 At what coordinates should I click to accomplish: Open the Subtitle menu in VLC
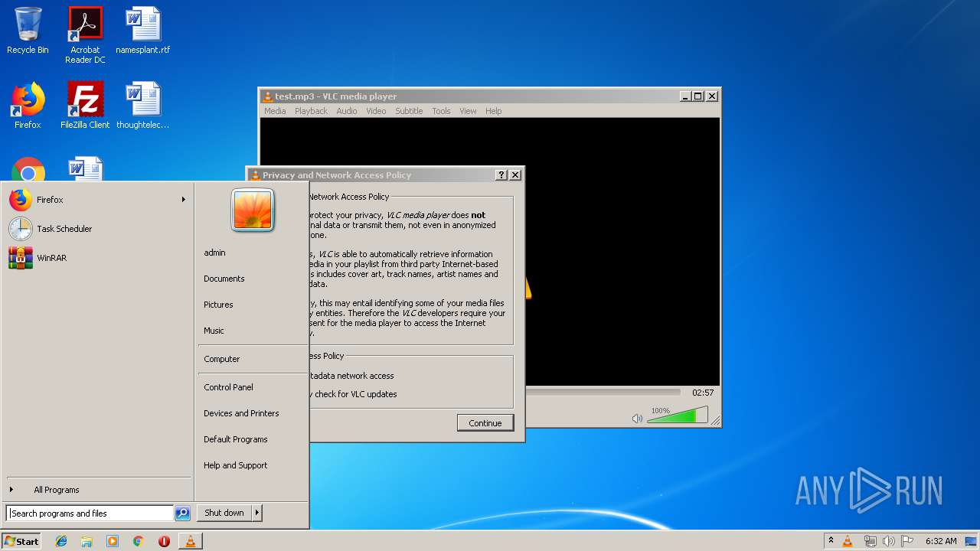(x=409, y=111)
